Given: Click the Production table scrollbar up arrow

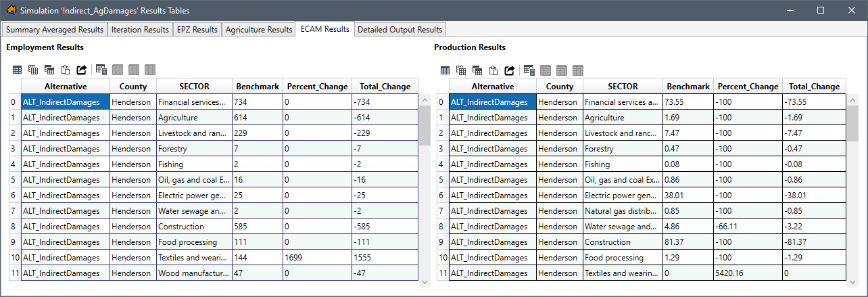Looking at the screenshot, I should [853, 100].
